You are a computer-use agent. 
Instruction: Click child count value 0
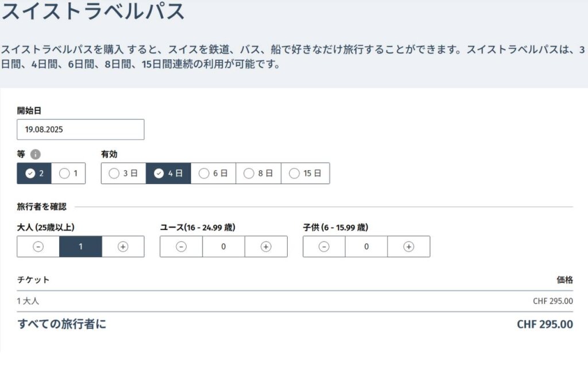(x=366, y=247)
